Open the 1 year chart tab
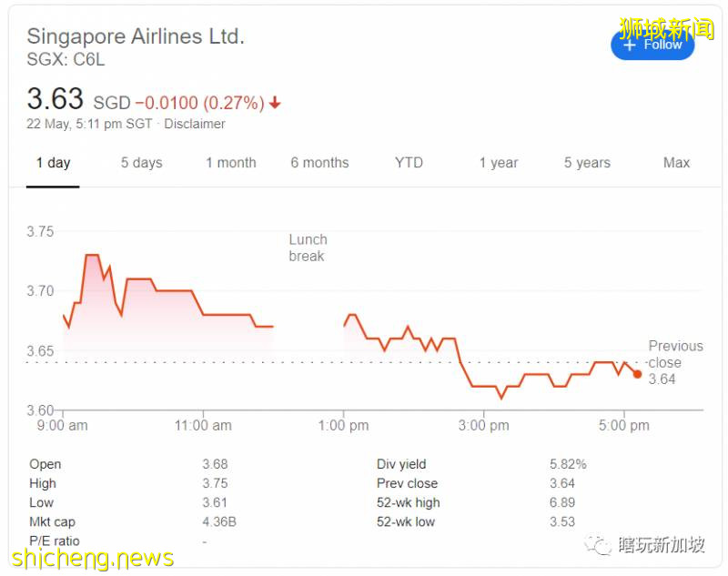Screen dimensions: 728x576 (498, 163)
